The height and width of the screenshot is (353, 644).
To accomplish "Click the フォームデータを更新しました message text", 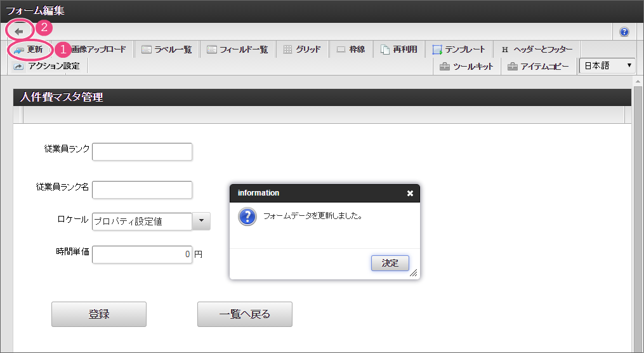I will click(312, 216).
